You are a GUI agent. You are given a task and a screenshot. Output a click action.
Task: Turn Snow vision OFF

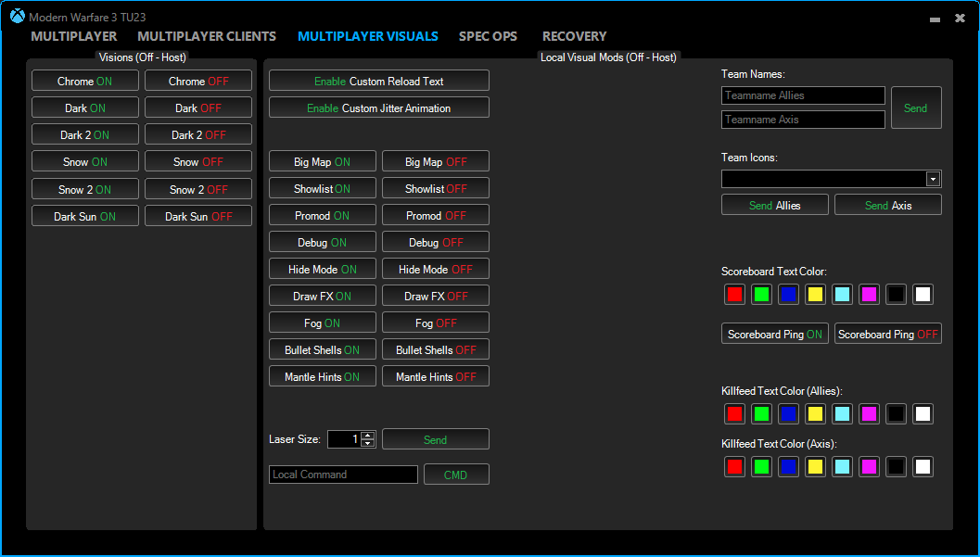[198, 161]
